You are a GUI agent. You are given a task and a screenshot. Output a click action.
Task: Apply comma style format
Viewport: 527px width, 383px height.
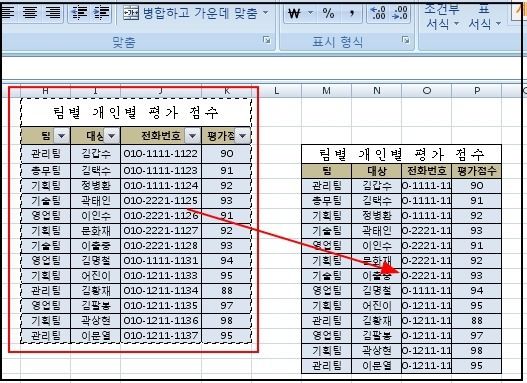coord(352,13)
